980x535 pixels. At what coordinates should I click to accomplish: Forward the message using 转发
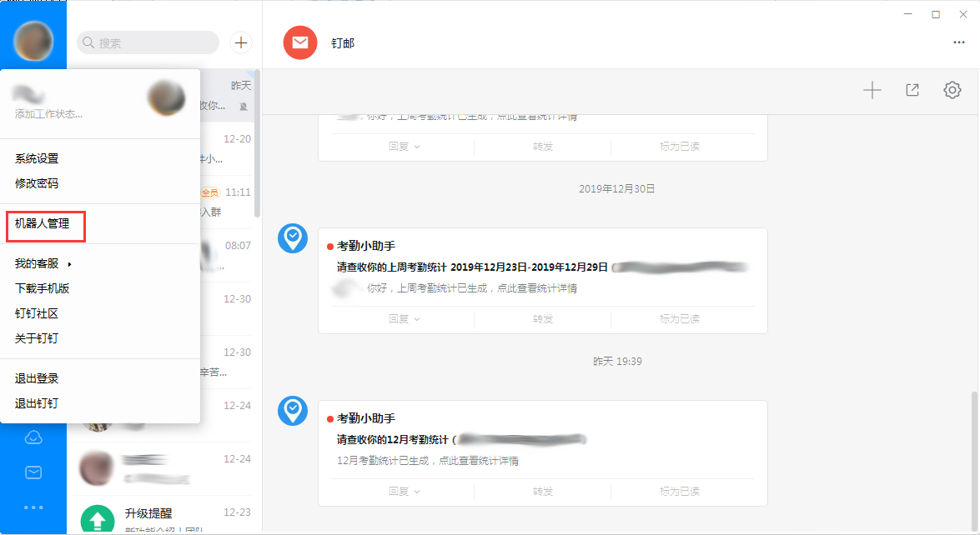click(x=542, y=318)
